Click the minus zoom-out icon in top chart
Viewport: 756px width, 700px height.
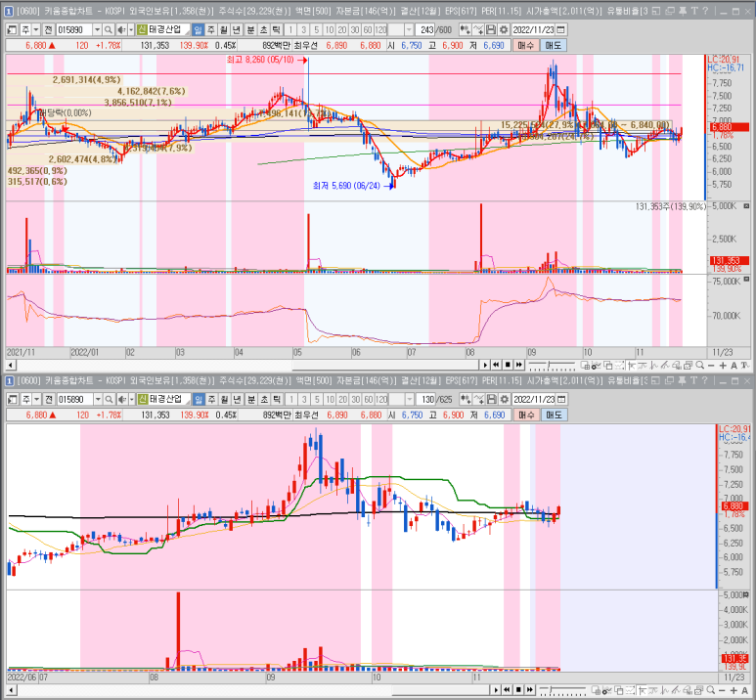coord(712,366)
